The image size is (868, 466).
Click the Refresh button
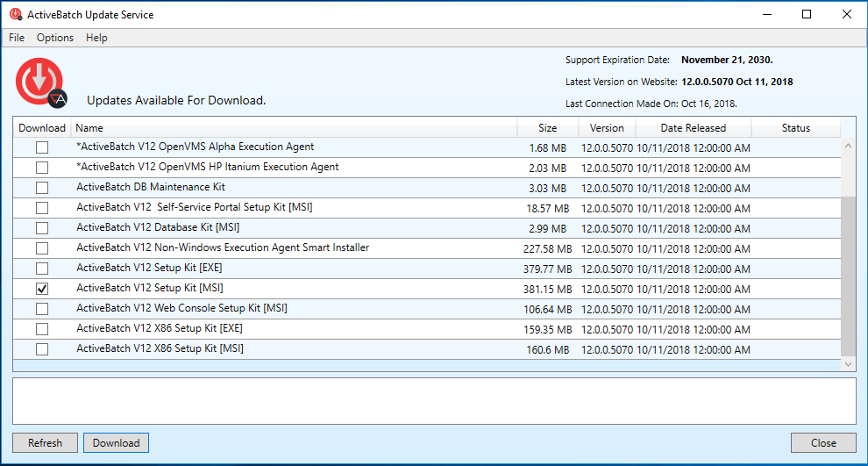click(x=45, y=442)
